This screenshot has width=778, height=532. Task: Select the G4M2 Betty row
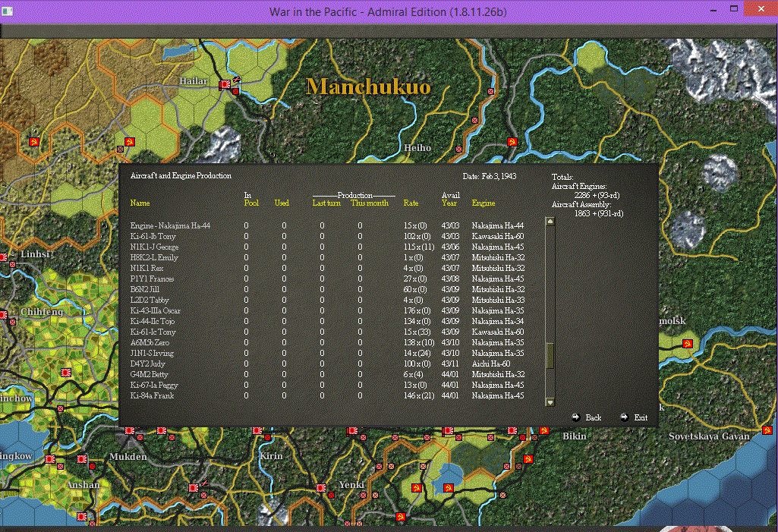[x=327, y=375]
